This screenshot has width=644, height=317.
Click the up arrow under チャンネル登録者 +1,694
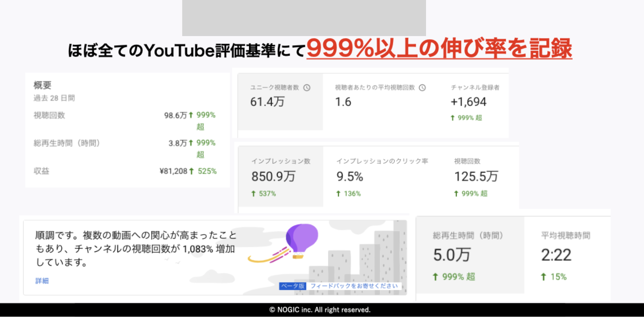(x=453, y=118)
